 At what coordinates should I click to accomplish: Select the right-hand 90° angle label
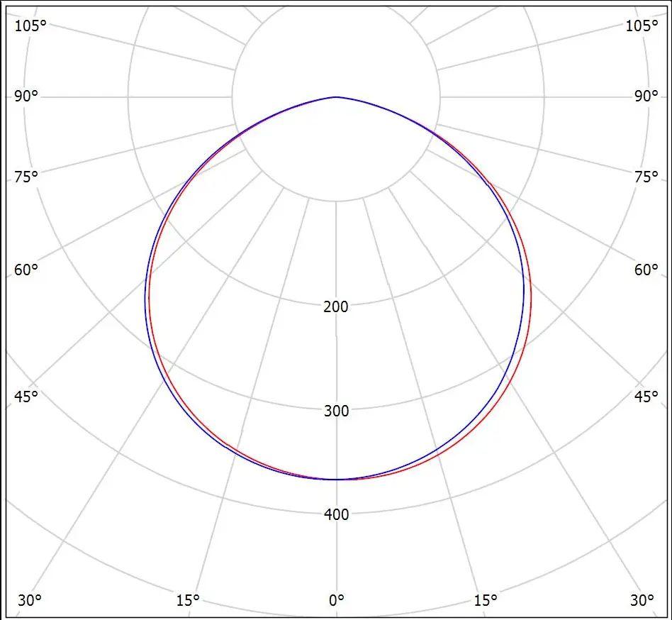tap(646, 96)
